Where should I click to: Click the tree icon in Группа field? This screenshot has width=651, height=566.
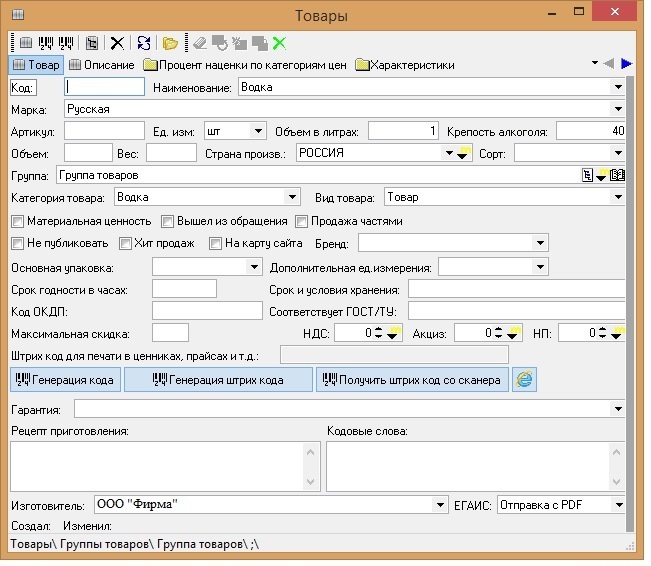(x=587, y=175)
